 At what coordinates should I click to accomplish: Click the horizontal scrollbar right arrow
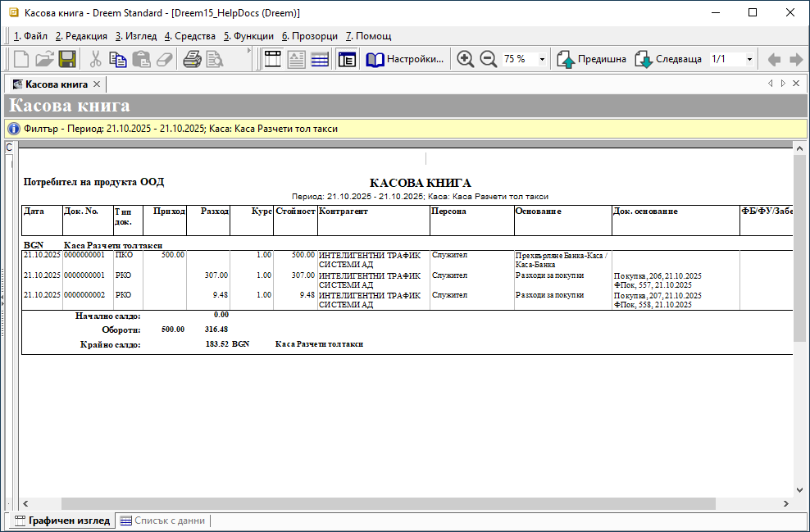787,503
